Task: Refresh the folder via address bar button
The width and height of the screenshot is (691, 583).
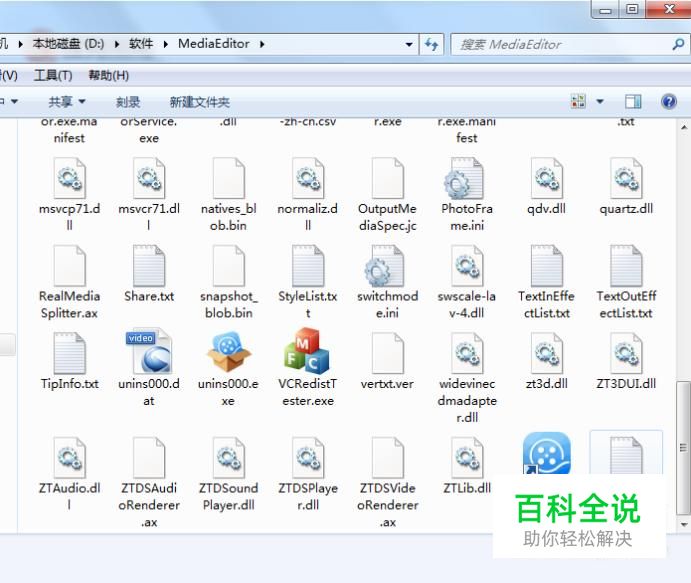Action: click(431, 44)
